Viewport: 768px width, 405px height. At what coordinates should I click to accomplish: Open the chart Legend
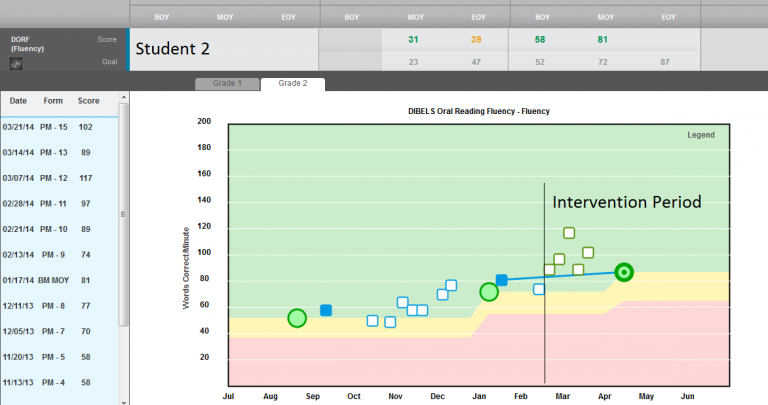point(701,135)
